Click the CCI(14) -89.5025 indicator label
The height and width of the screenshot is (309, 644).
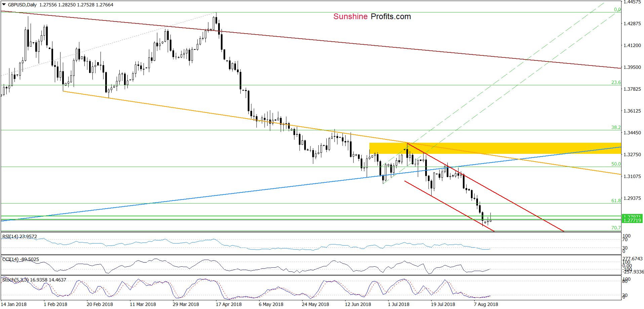click(x=21, y=259)
